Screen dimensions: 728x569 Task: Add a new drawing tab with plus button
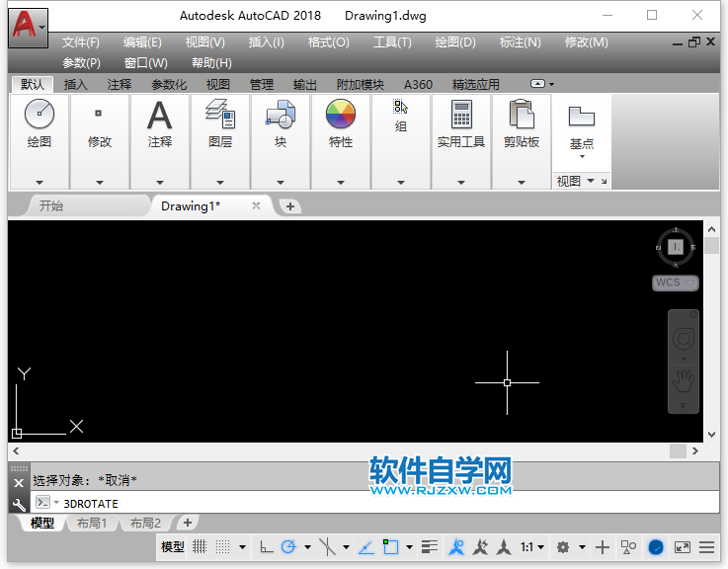tap(290, 206)
